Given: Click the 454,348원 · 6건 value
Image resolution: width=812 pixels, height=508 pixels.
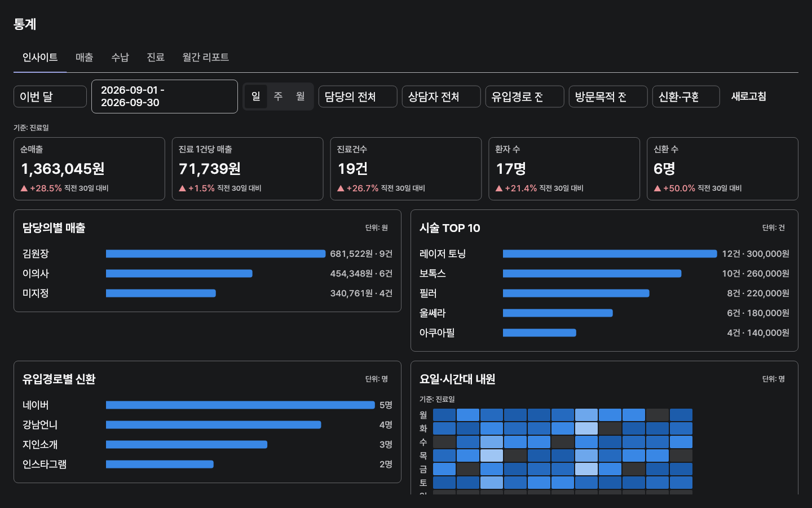Looking at the screenshot, I should [361, 274].
